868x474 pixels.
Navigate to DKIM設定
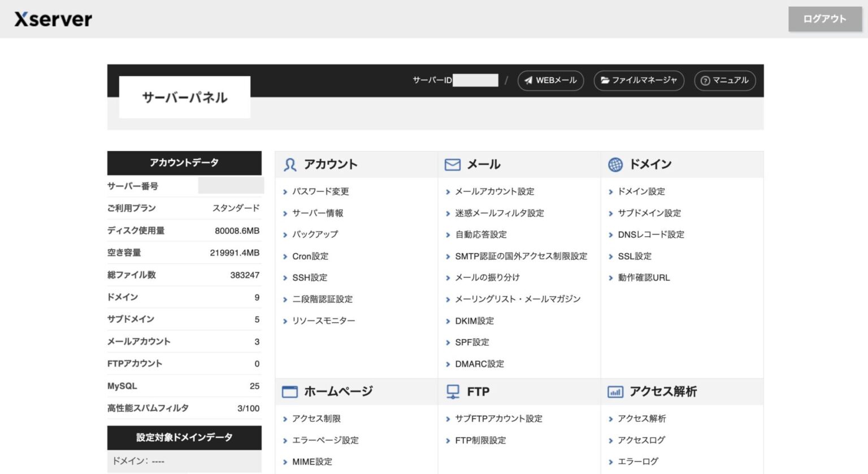coord(474,321)
